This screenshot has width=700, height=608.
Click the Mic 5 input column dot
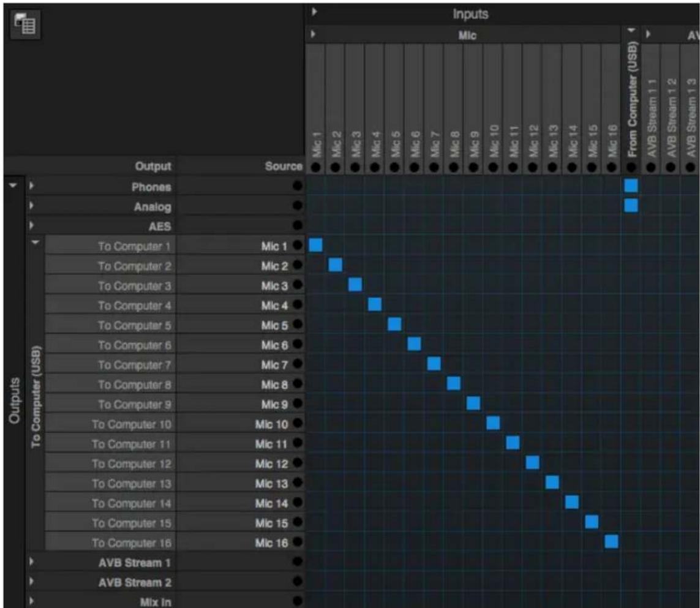394,167
